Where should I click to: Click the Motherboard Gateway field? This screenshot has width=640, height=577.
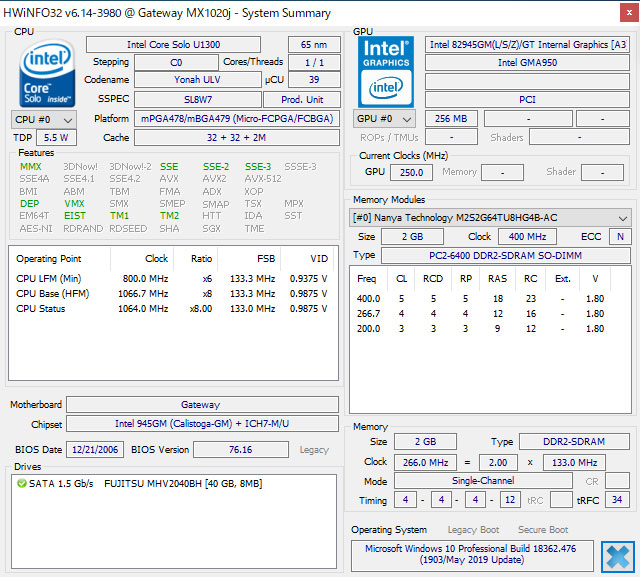tap(202, 405)
